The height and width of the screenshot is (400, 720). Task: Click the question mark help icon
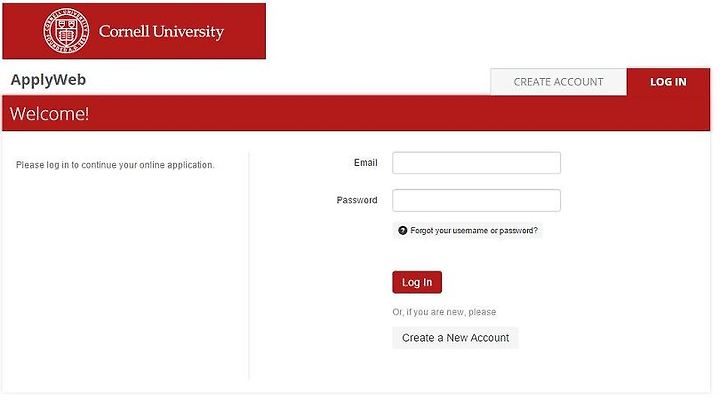tap(403, 231)
